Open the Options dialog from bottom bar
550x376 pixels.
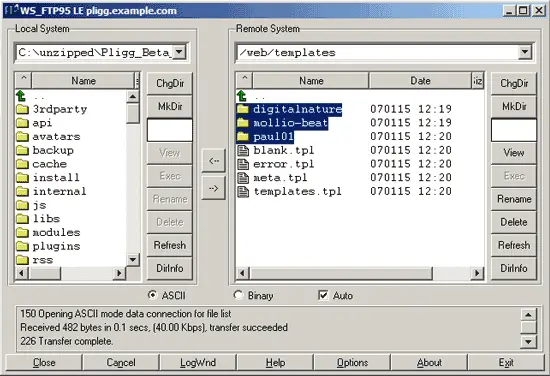[x=352, y=362]
